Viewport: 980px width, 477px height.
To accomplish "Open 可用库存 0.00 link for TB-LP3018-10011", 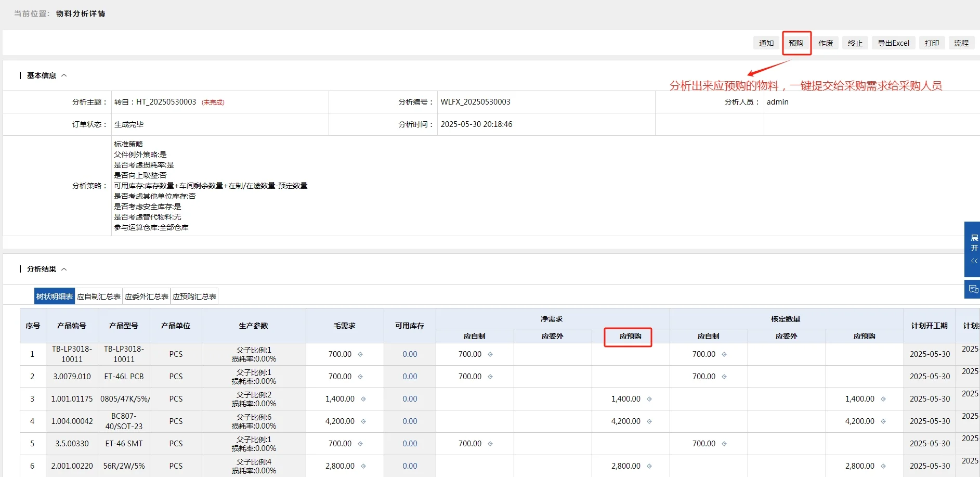I will 410,354.
